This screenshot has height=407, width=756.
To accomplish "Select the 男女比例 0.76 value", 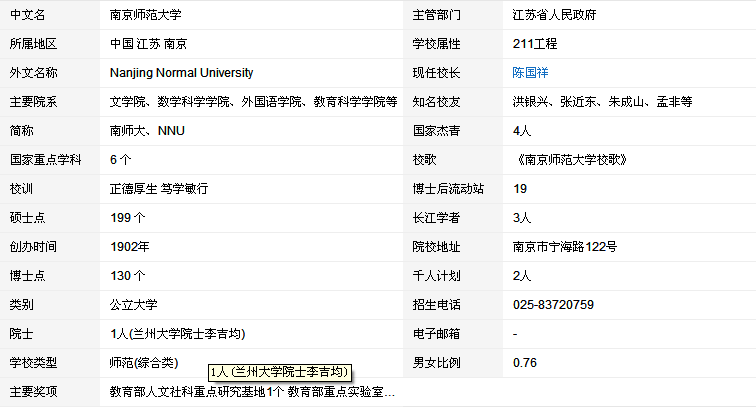I will coord(525,362).
